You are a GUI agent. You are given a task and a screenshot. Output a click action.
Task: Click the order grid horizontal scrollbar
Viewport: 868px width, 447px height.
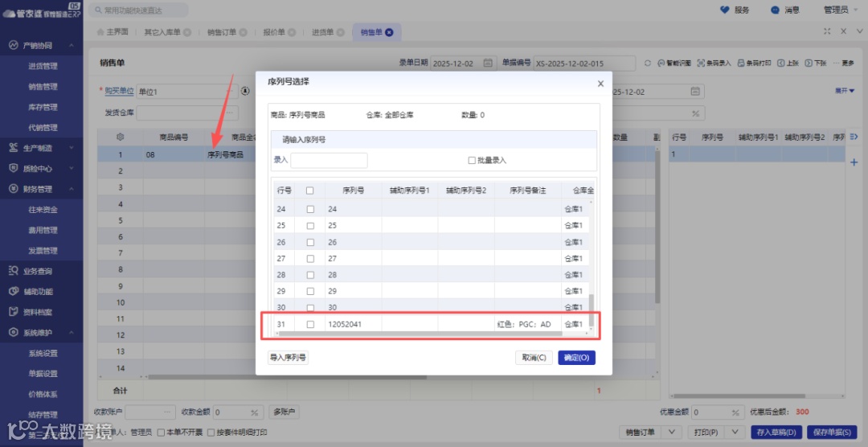tap(288, 377)
